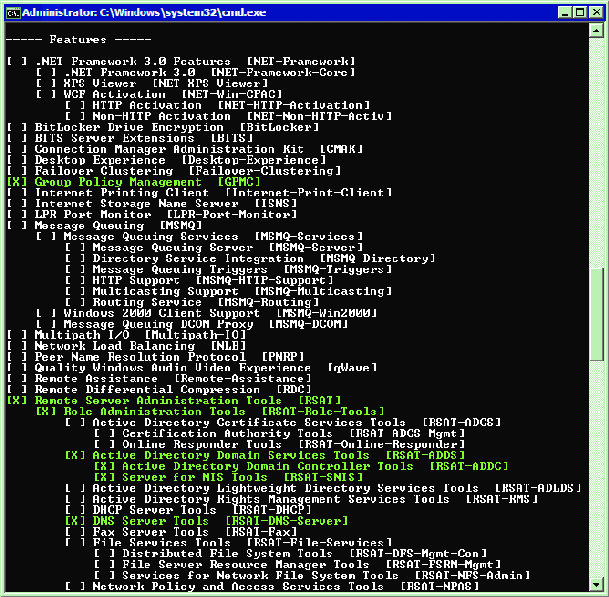609x597 pixels.
Task: Click 'Multicasting Support' line
Action: [228, 291]
